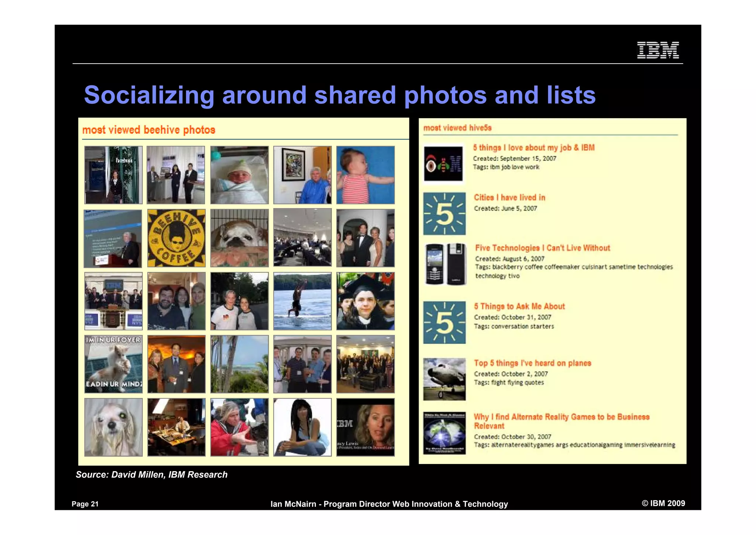Click the IBM logo in header
Image resolution: width=756 pixels, height=535 pixels.
[x=658, y=50]
